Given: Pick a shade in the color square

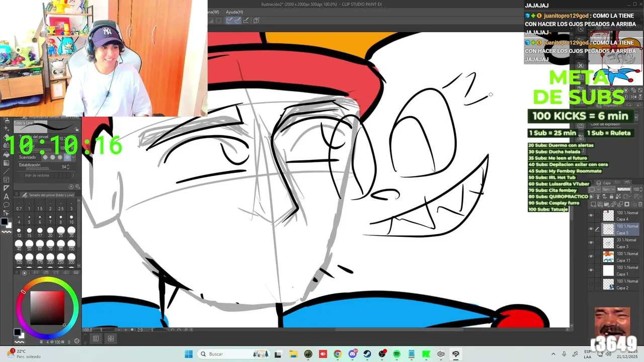Looking at the screenshot, I should [x=47, y=307].
